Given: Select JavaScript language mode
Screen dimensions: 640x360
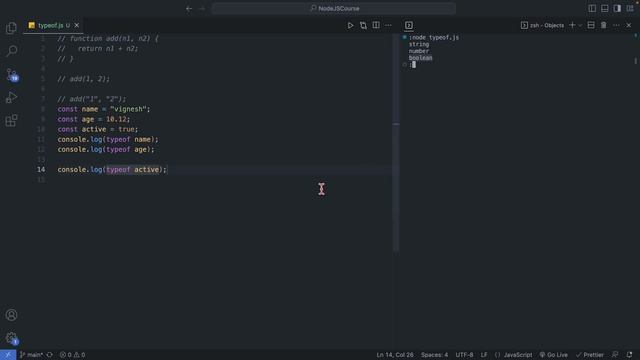Looking at the screenshot, I should click(x=513, y=355).
